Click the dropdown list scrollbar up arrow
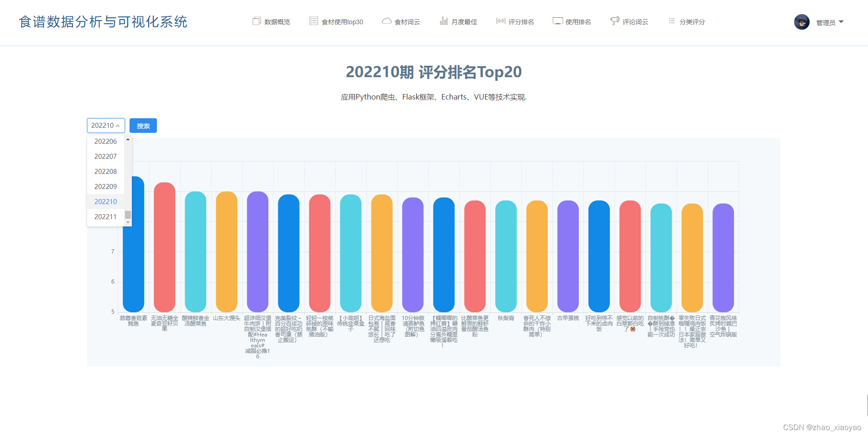 click(128, 139)
